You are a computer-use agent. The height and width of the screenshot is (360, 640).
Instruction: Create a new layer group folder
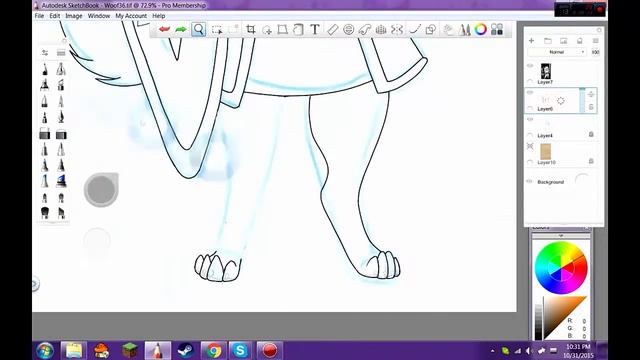click(x=548, y=41)
